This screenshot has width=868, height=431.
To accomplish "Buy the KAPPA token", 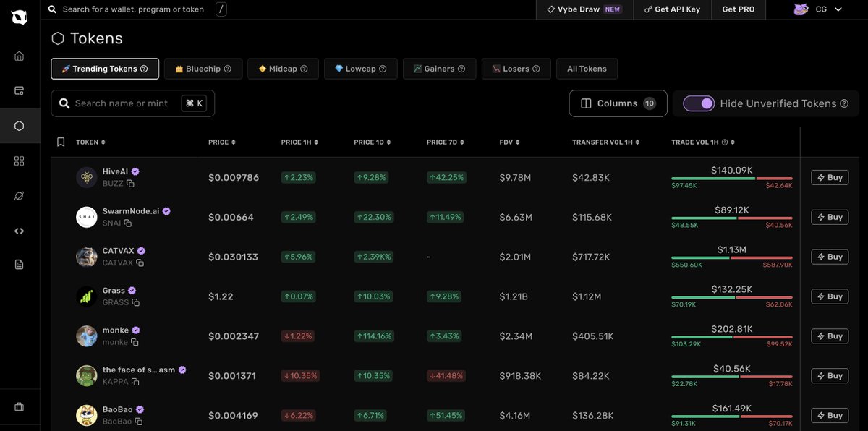I will (830, 376).
